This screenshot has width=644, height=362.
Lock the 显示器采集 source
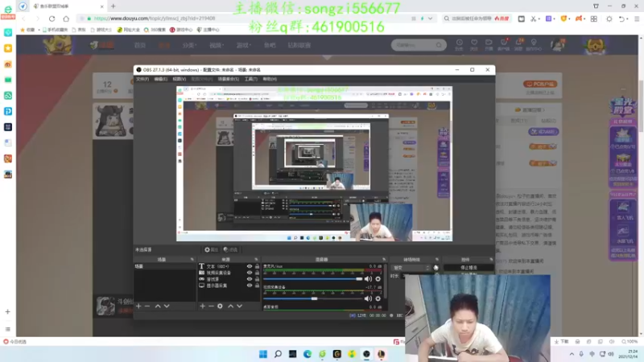point(257,286)
